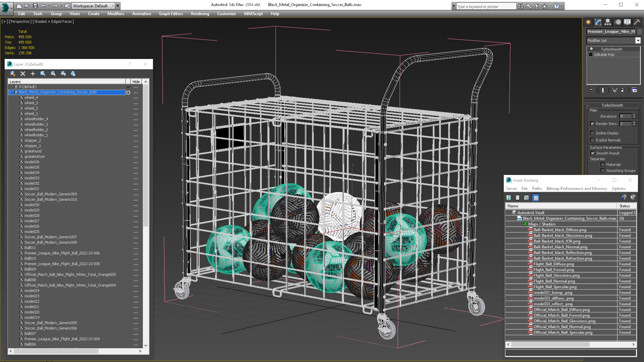644x362 pixels.
Task: Open the Modify command panel tab
Action: point(598,22)
